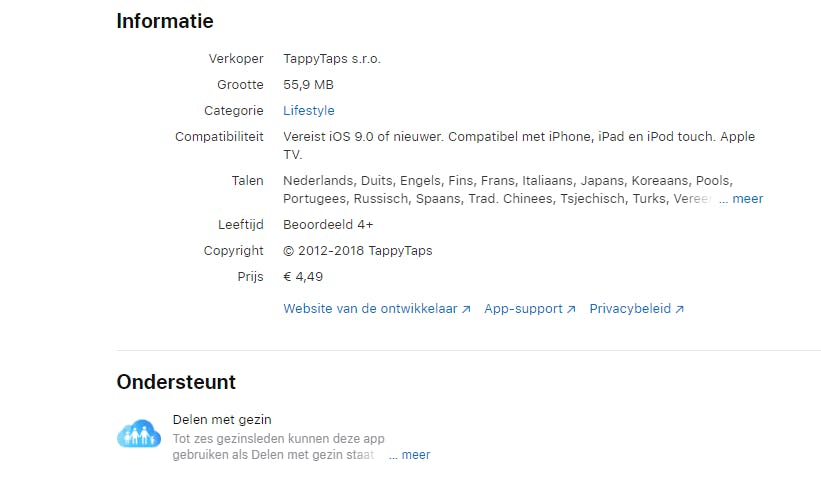Click the arrow icon beside Privacybeleid
821x495 pixels.
[x=680, y=310]
